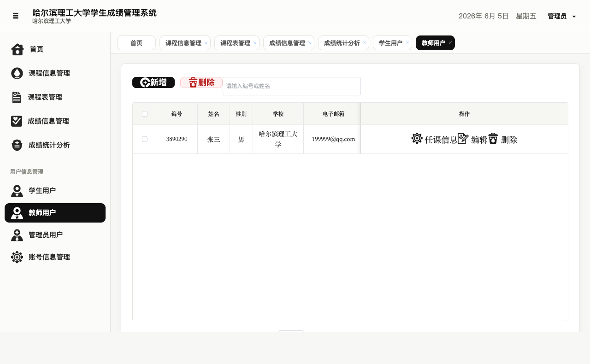Close the 课程表管理 tab

(255, 43)
